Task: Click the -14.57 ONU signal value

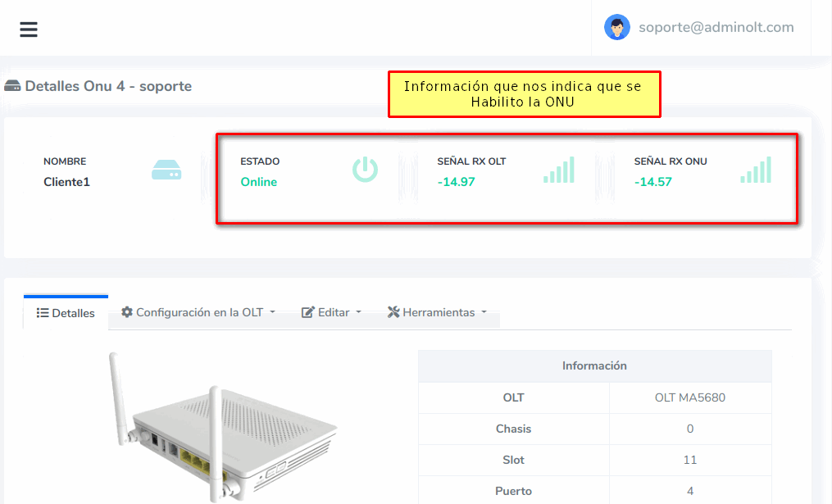Action: tap(652, 182)
